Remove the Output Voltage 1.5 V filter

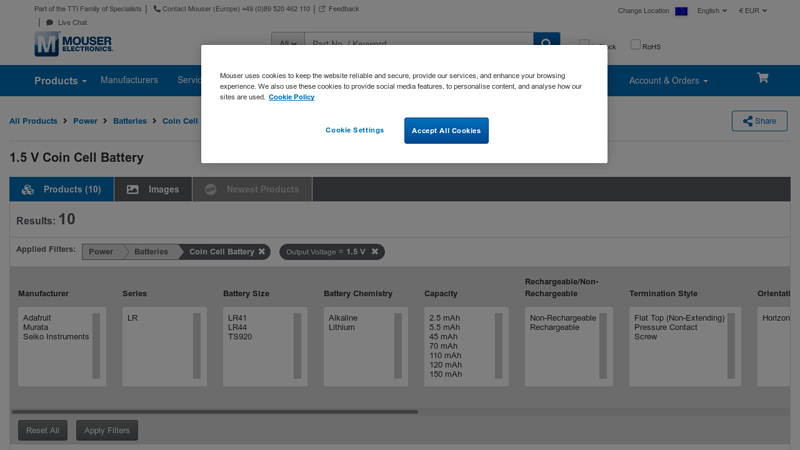coord(375,252)
